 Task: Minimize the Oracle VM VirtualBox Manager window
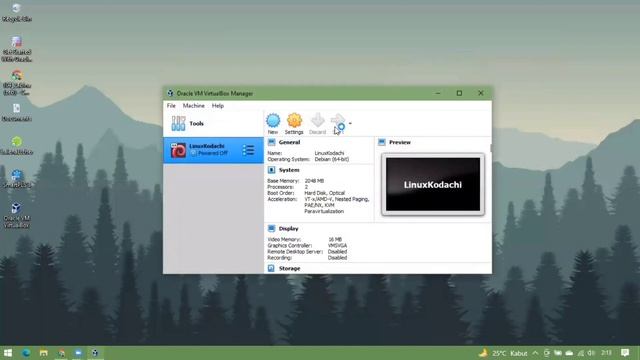[x=438, y=93]
